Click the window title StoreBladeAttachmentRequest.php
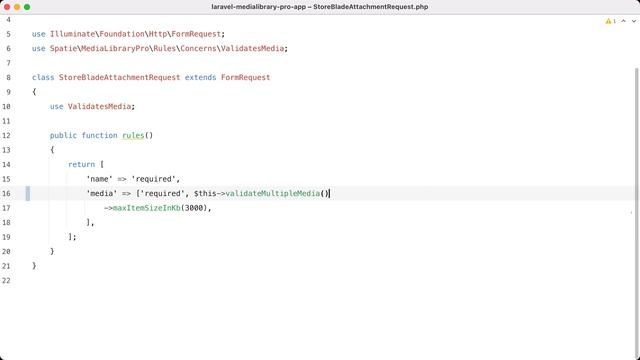This screenshot has width=640, height=360. point(371,7)
